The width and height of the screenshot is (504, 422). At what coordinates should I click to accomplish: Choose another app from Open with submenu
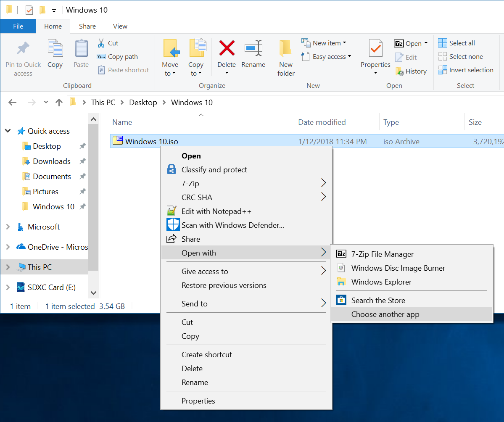tap(385, 314)
